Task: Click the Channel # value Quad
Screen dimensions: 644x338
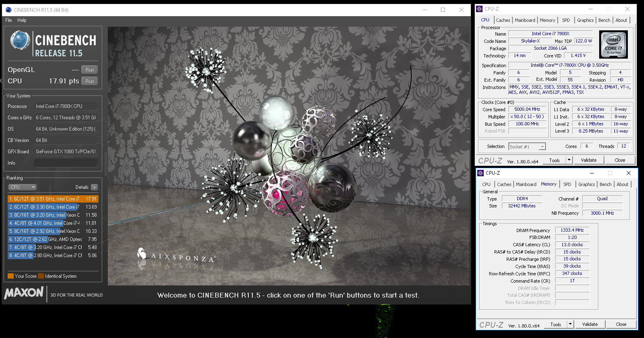Action: click(602, 199)
